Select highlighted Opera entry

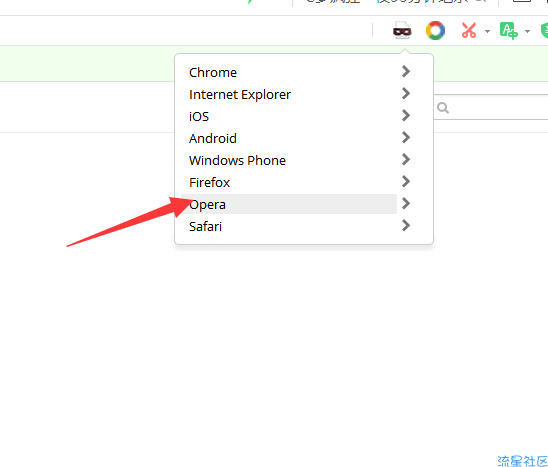[289, 204]
